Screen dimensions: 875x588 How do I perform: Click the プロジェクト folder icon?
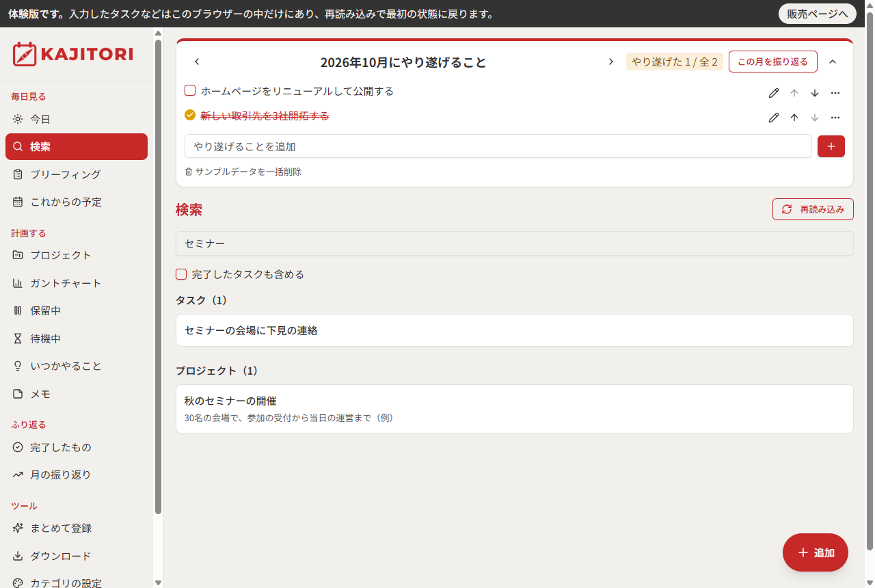click(x=18, y=255)
